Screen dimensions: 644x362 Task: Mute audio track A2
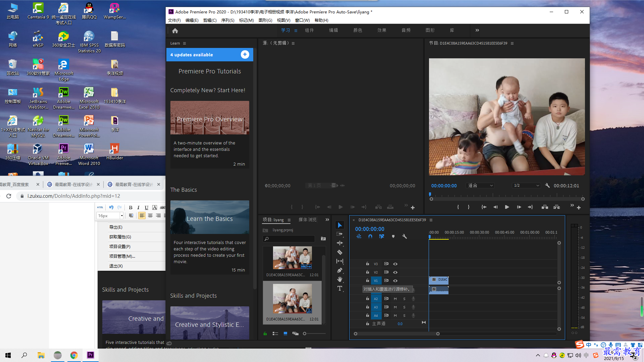click(395, 299)
